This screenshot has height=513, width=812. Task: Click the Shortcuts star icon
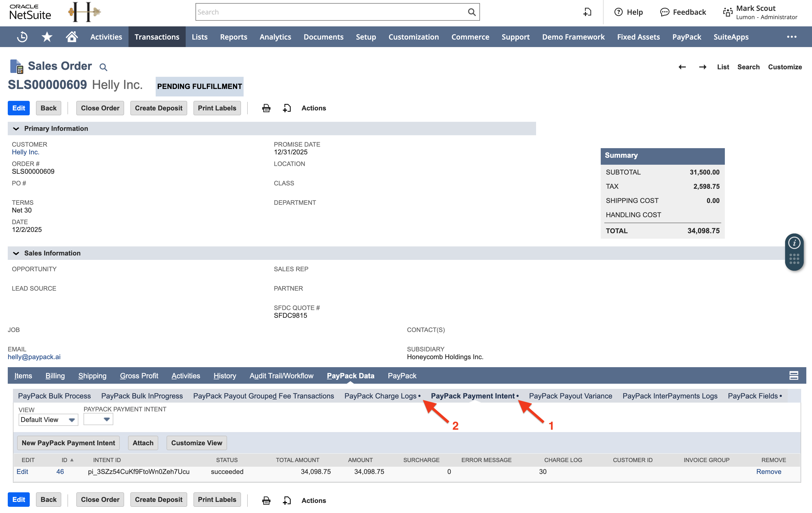tap(47, 37)
